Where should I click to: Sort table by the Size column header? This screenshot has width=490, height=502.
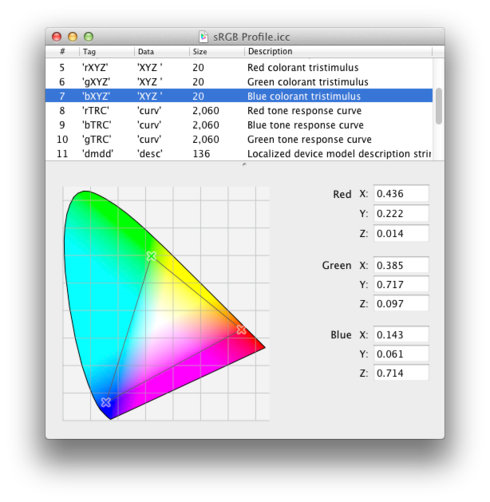pyautogui.click(x=217, y=51)
